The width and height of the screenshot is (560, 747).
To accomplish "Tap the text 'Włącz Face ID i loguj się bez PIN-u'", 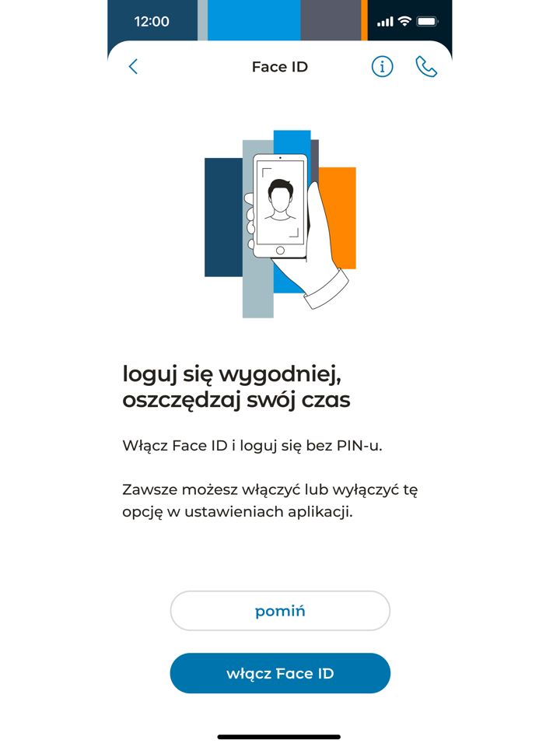I will click(252, 446).
